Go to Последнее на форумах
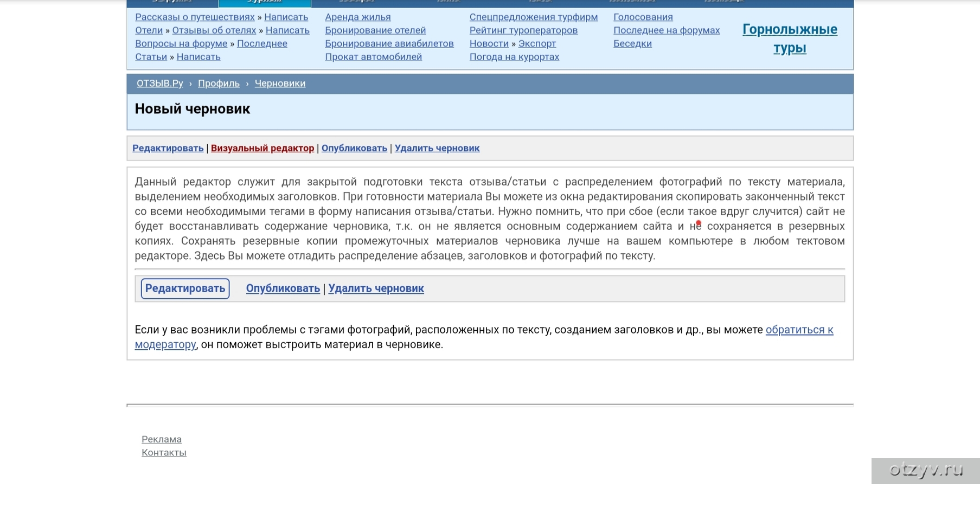This screenshot has height=520, width=980. (667, 30)
